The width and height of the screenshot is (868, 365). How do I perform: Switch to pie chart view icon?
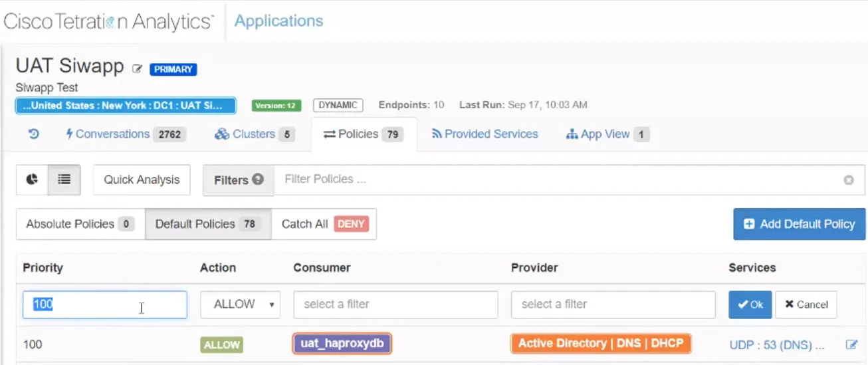coord(32,180)
